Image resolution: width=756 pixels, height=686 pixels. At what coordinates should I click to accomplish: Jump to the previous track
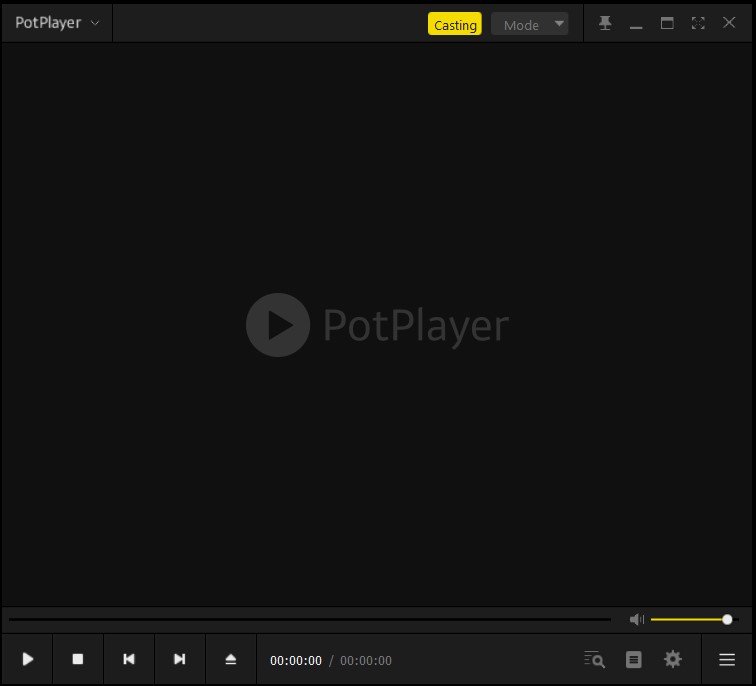pyautogui.click(x=129, y=659)
